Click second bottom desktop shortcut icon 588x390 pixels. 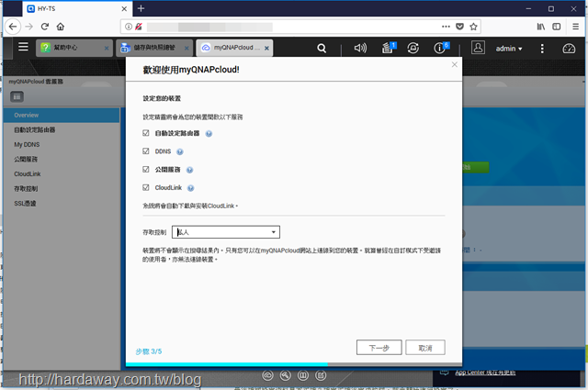[285, 375]
